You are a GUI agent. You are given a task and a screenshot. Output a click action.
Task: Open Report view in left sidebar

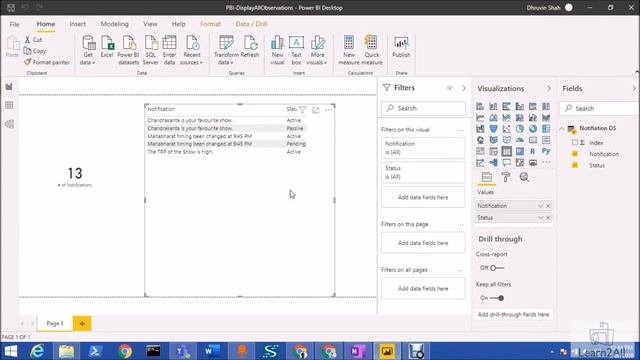[x=9, y=87]
